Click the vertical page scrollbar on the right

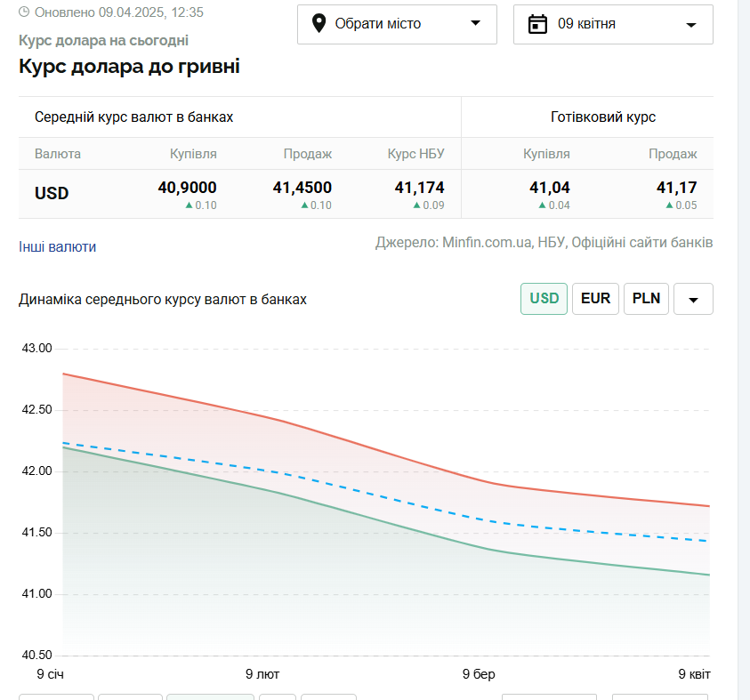click(x=744, y=356)
